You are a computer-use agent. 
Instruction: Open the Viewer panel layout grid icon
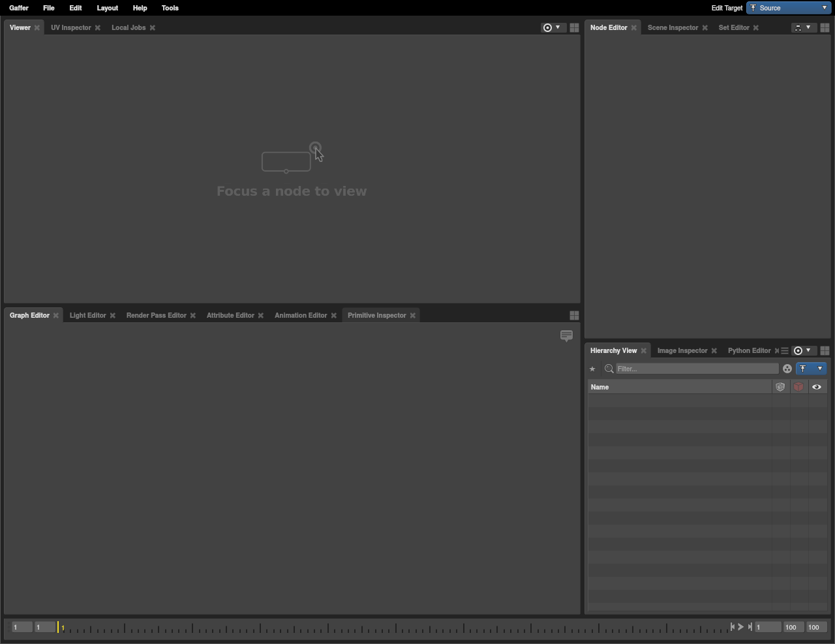(x=574, y=28)
